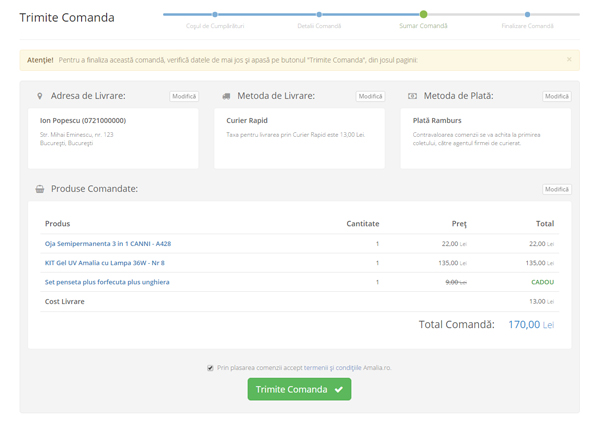Select the active Sumar Comandă step marker
The image size is (600, 427).
point(424,14)
